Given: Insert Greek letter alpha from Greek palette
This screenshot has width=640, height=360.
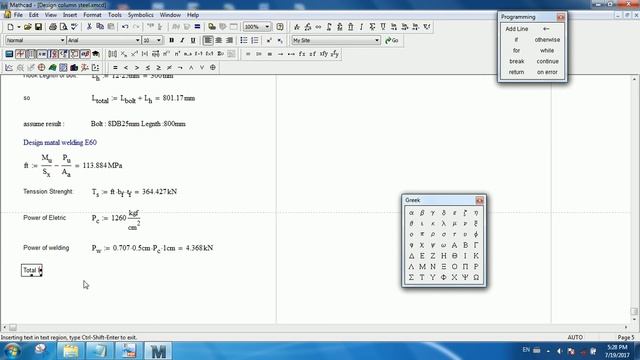Looking at the screenshot, I should click(x=411, y=213).
